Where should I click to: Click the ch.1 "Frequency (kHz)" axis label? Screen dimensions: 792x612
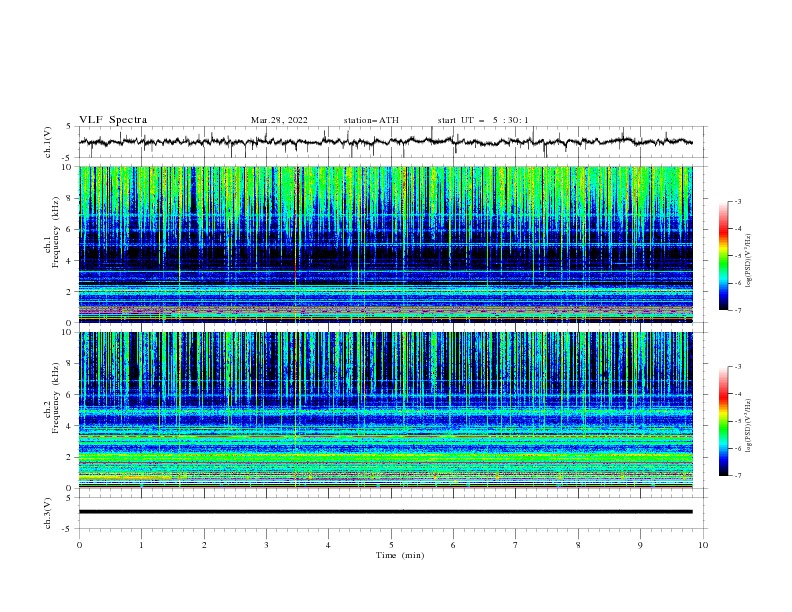(56, 232)
